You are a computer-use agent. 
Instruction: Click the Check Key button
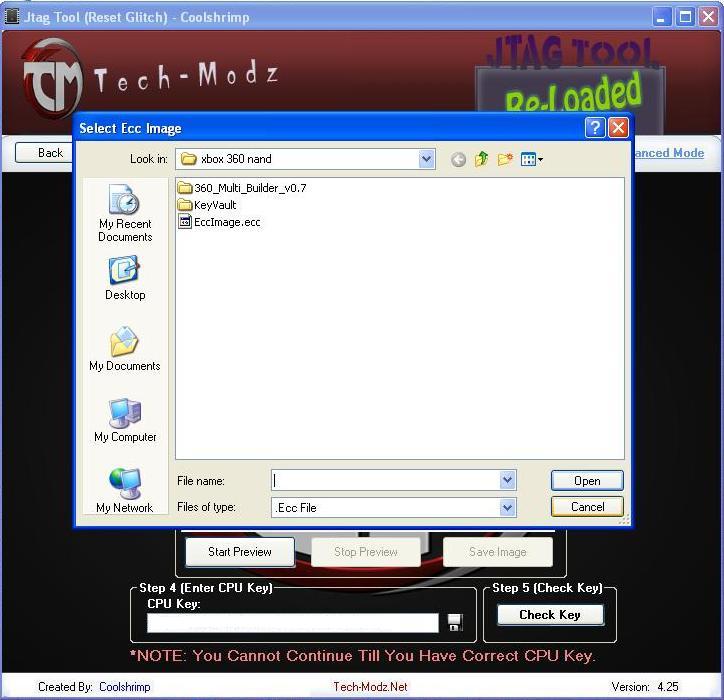pyautogui.click(x=550, y=615)
